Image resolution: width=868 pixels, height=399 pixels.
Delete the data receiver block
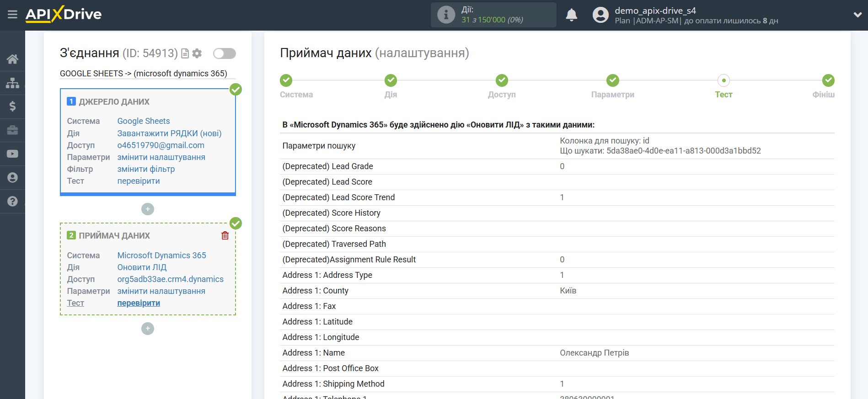(225, 235)
